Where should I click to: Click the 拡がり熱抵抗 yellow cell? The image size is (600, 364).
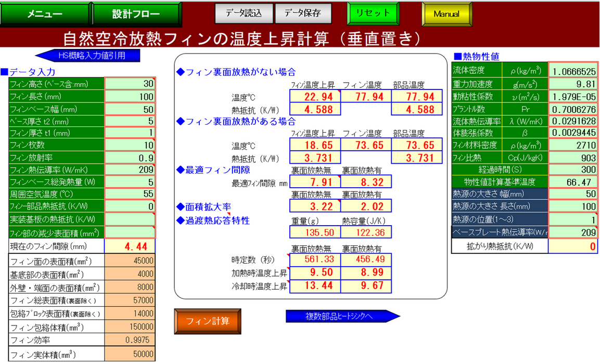coord(572,245)
